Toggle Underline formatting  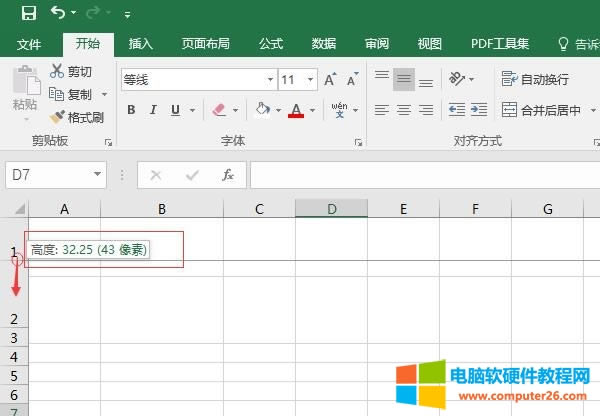pyautogui.click(x=176, y=110)
